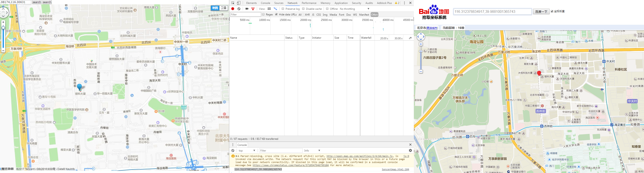Pan Tencent map right with compass arrow
This screenshot has height=173, width=644.
(7, 13)
